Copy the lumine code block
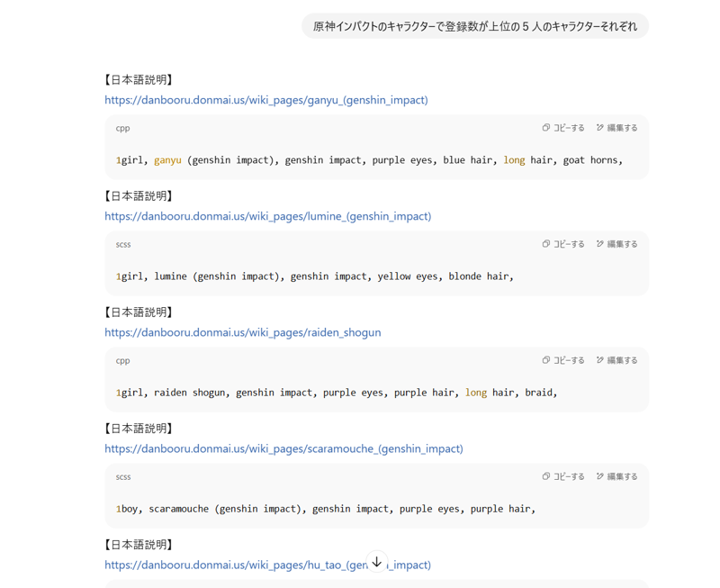The image size is (720, 588). pos(563,244)
